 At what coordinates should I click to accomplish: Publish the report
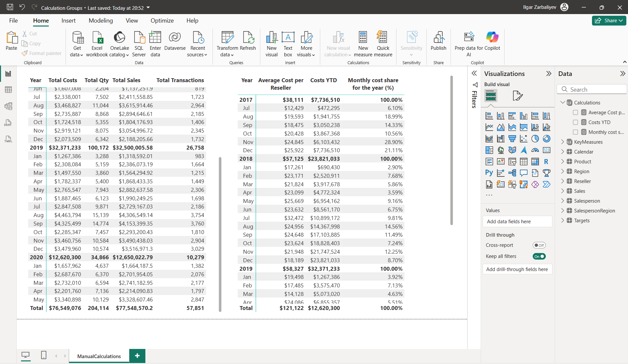click(x=438, y=41)
